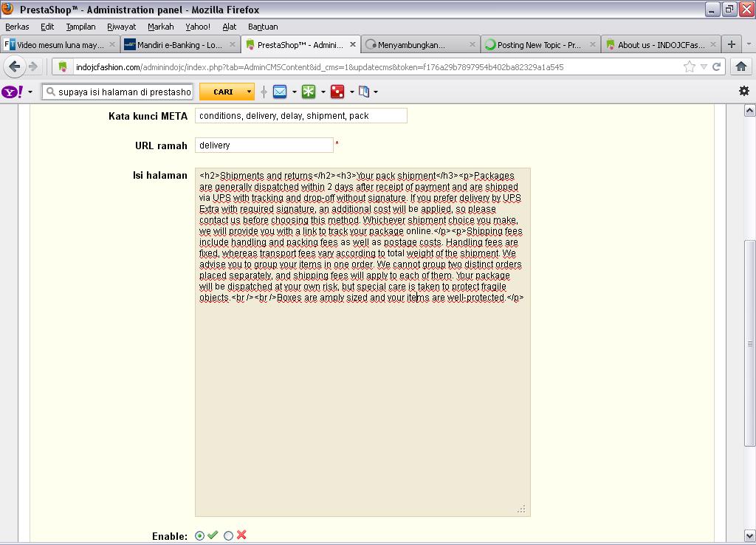Open list all tabs dropdown
Screen dimensions: 756x545
749,44
